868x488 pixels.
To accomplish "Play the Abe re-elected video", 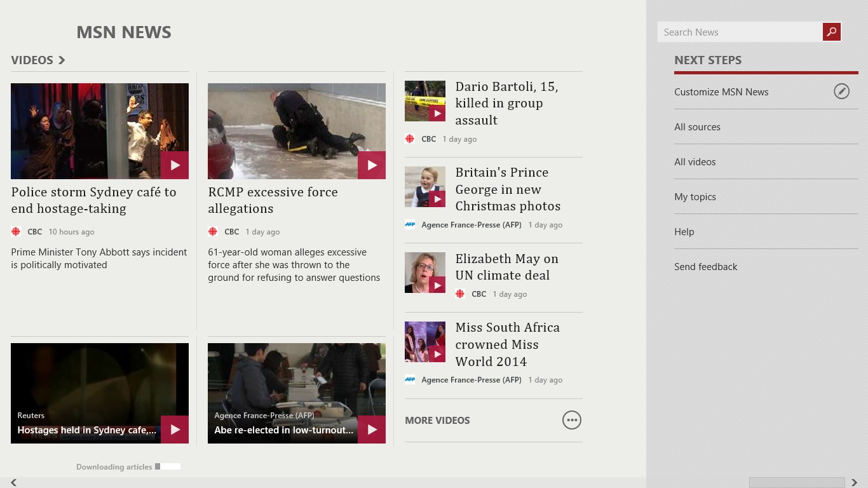I will [372, 430].
